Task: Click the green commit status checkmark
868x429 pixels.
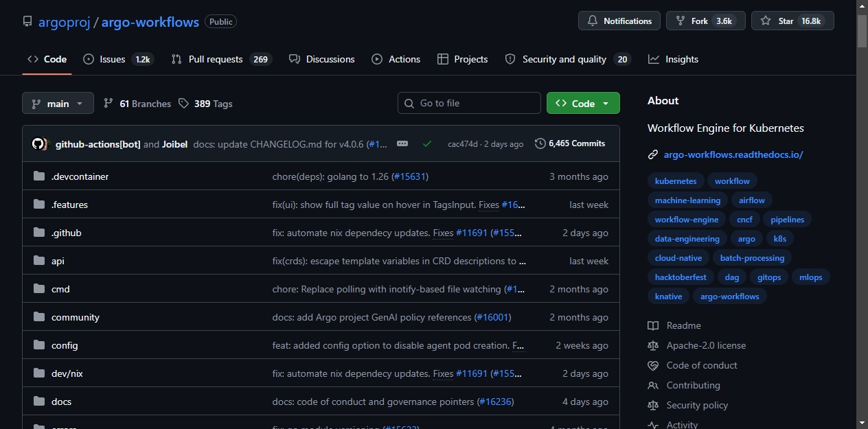Action: 427,144
